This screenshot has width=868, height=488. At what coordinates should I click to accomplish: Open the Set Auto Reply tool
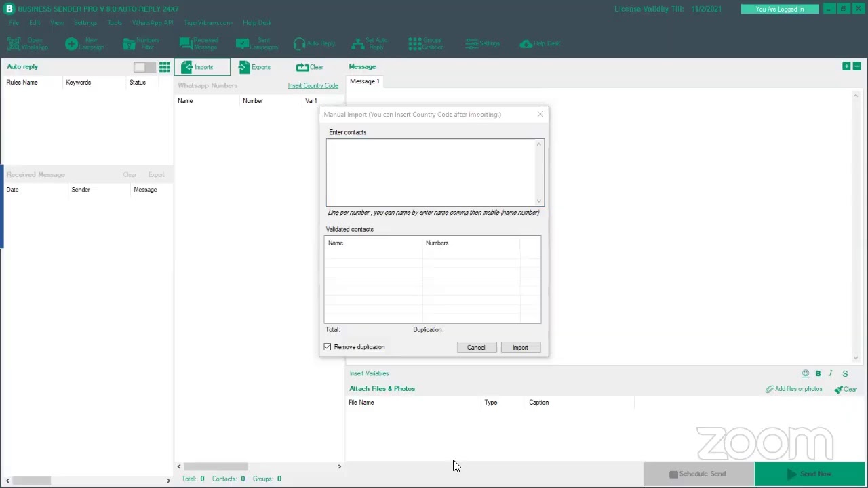click(x=370, y=43)
